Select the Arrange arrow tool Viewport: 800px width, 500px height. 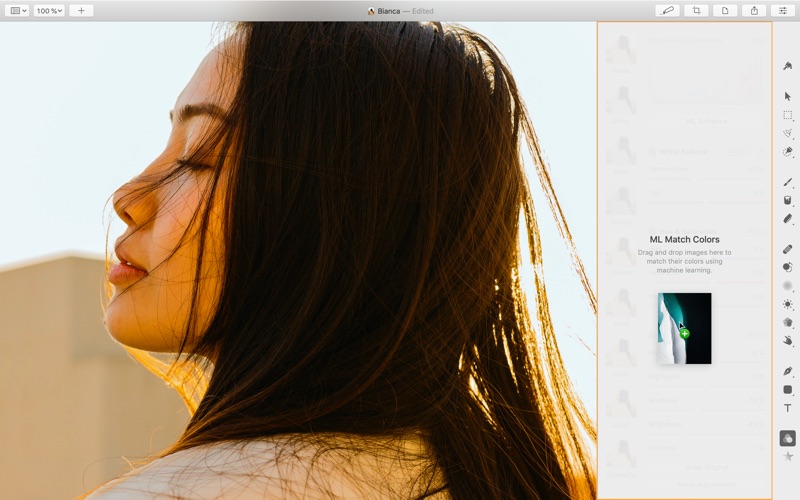pyautogui.click(x=788, y=96)
